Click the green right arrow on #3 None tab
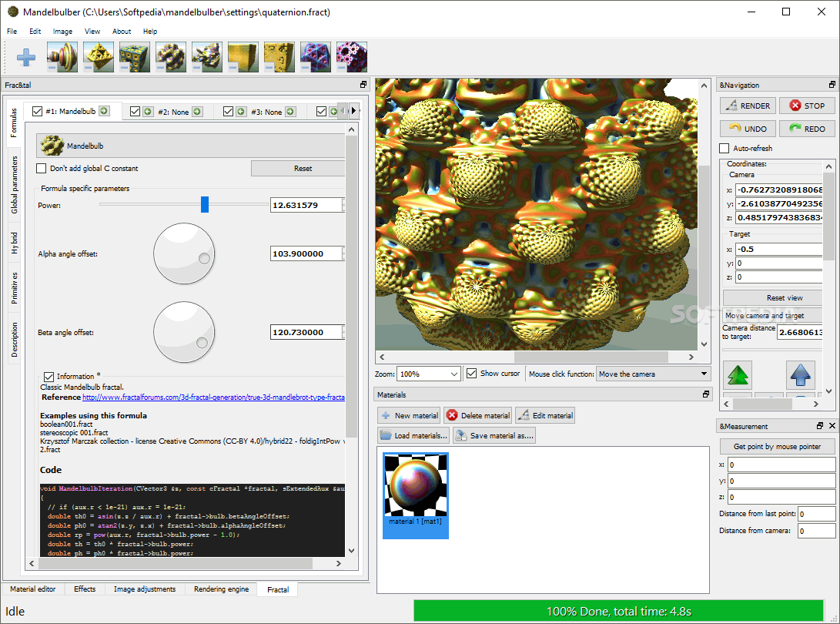Image resolution: width=840 pixels, height=624 pixels. 290,112
